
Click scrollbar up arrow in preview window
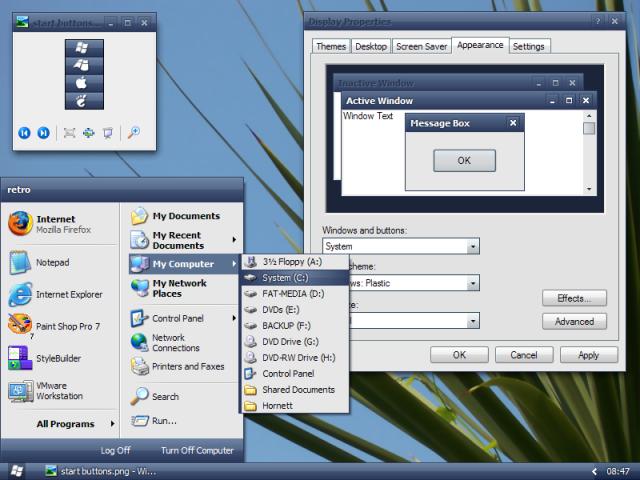click(x=589, y=116)
